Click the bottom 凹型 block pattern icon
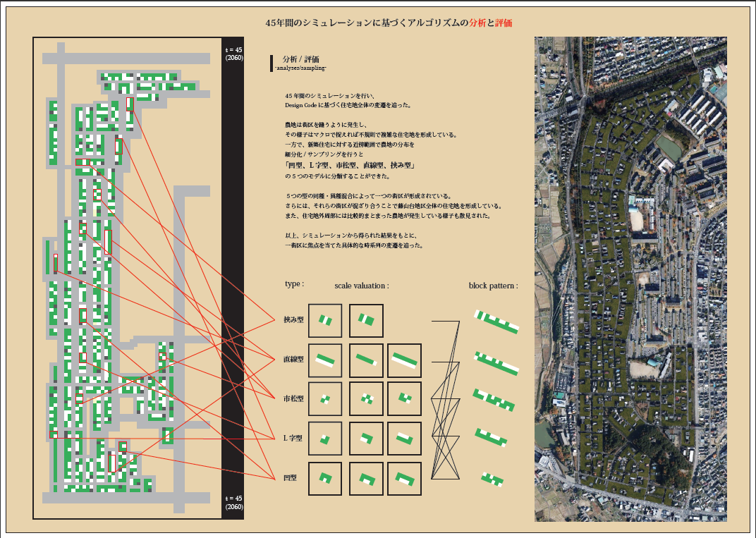Image resolution: width=756 pixels, height=538 pixels. (492, 479)
